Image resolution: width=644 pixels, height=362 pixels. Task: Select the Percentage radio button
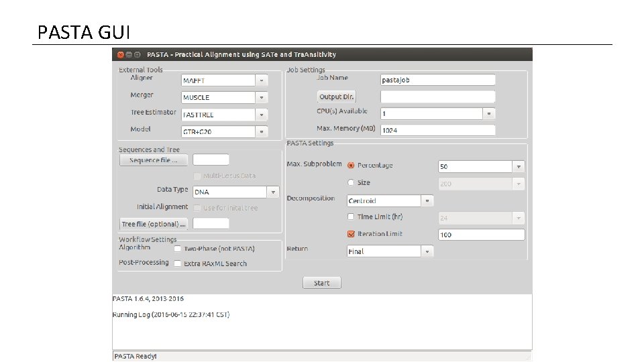[x=351, y=166]
